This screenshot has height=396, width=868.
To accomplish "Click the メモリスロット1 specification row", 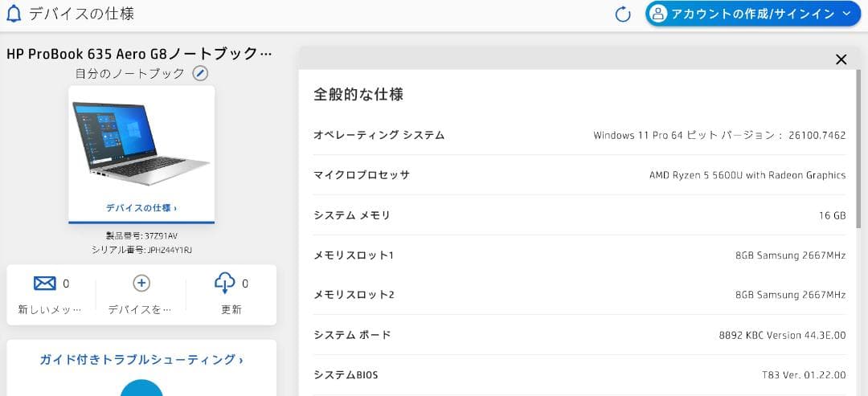I will click(x=579, y=255).
